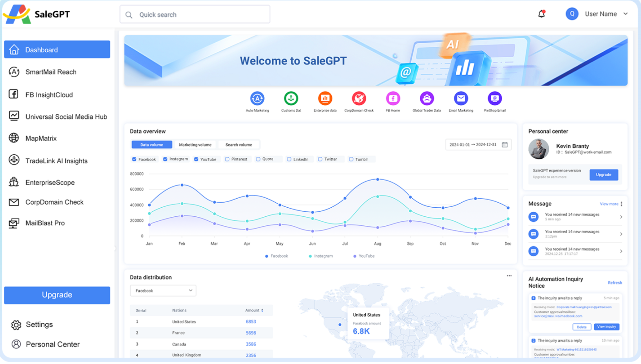Click the Universal Social Media Hub icon
The width and height of the screenshot is (641, 364).
point(14,116)
